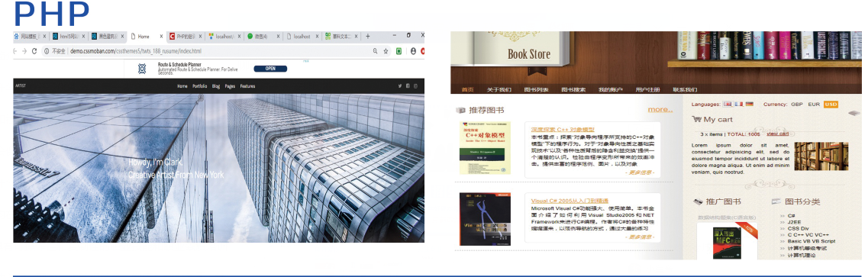Click the more.. link beside 推荐图书
The image size is (868, 277).
[x=660, y=109]
